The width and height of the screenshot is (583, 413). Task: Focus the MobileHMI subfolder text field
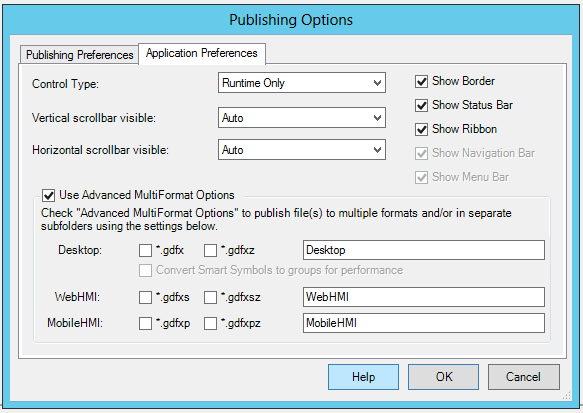(x=424, y=323)
